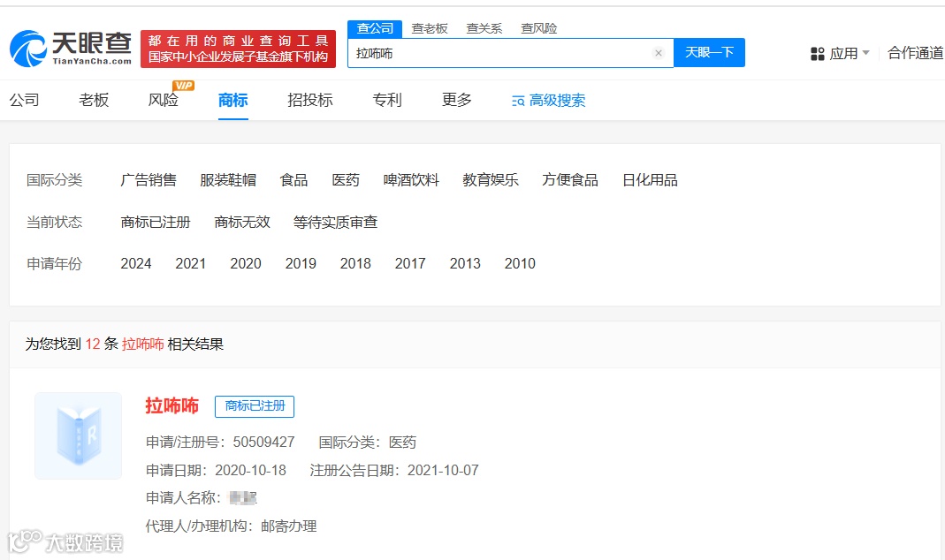Filter by 日化用品 category
This screenshot has width=945, height=560.
point(650,180)
